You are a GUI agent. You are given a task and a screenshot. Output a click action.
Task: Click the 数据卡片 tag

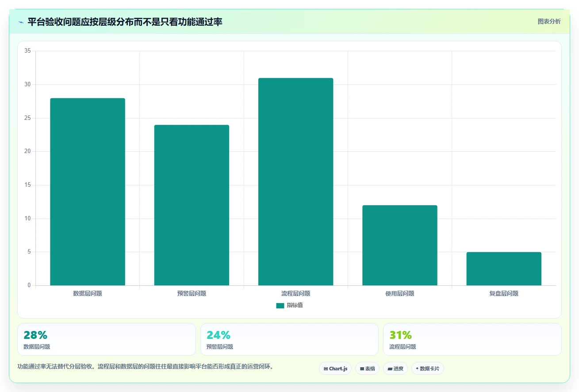click(427, 369)
